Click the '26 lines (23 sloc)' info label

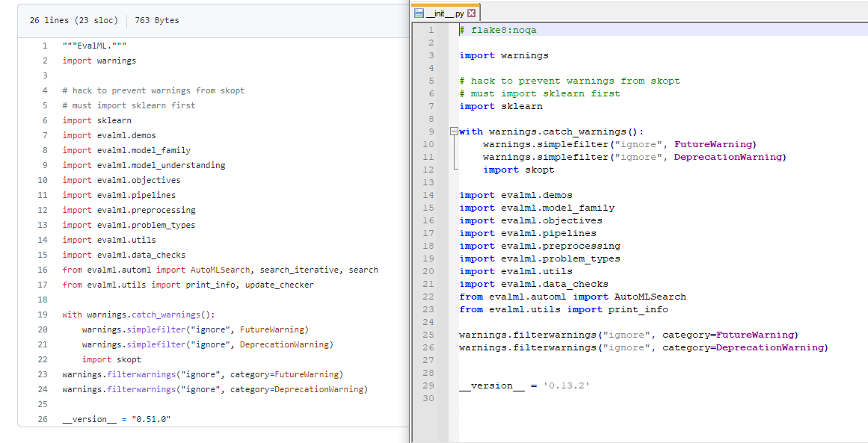[x=75, y=20]
